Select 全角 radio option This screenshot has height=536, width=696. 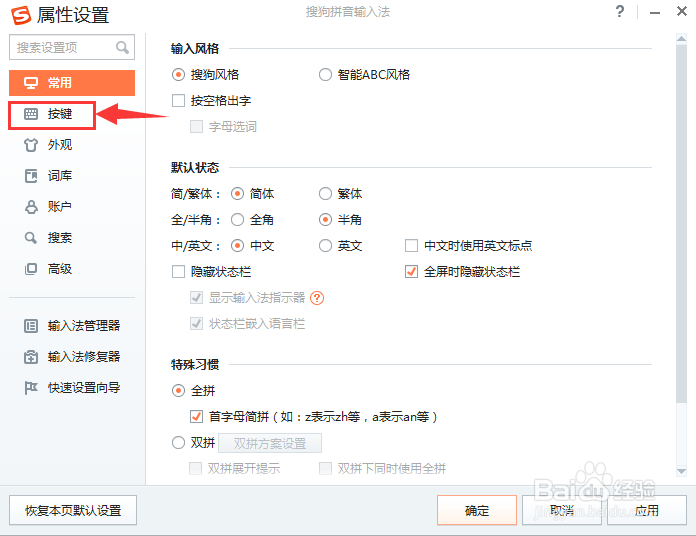tap(237, 220)
